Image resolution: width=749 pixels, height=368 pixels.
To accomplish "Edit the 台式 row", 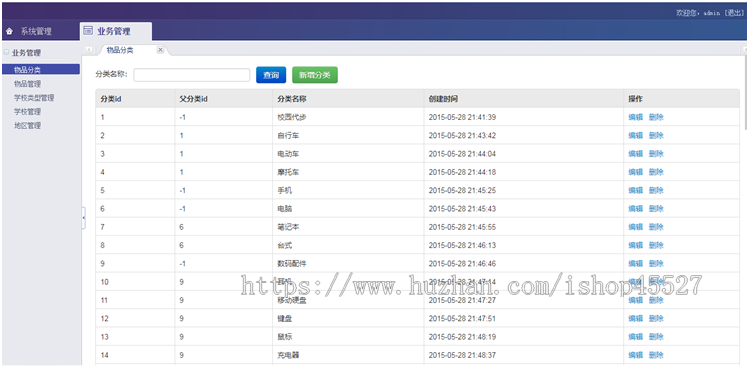I will (635, 245).
